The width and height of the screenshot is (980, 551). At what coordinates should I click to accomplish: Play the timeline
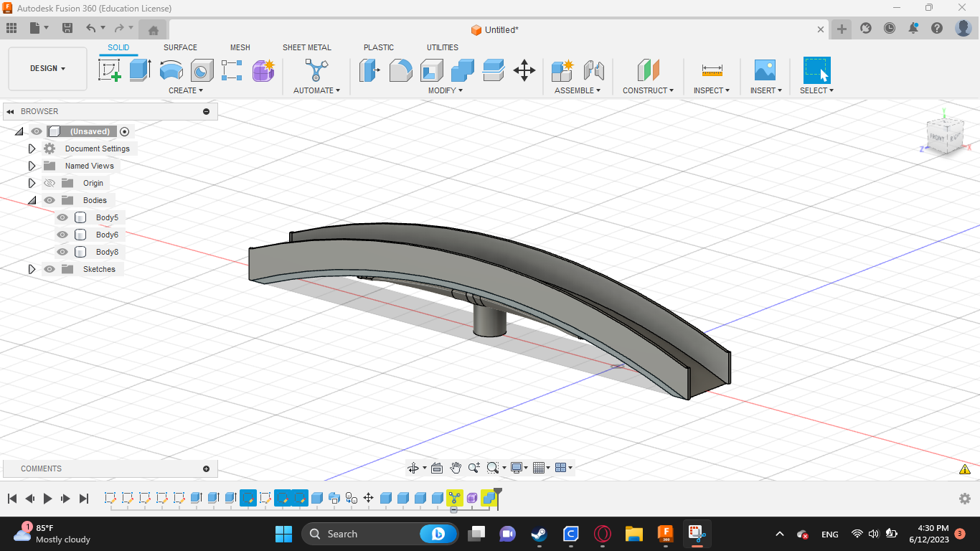[48, 498]
